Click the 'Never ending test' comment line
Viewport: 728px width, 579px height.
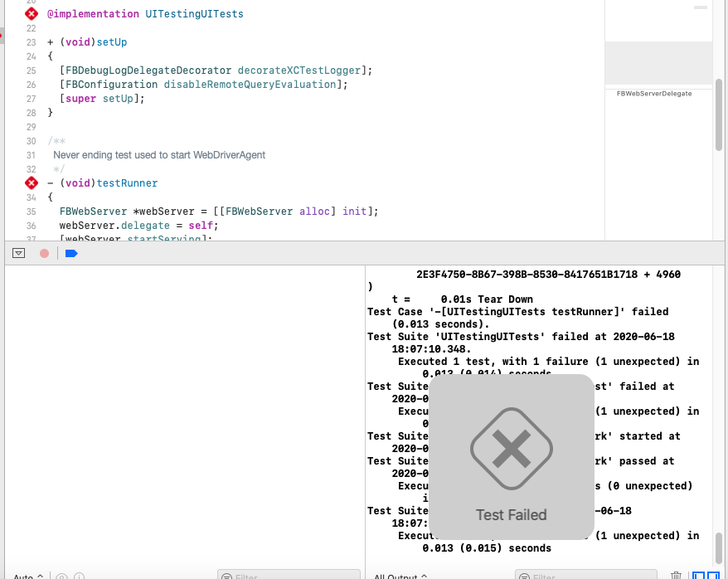coord(159,155)
